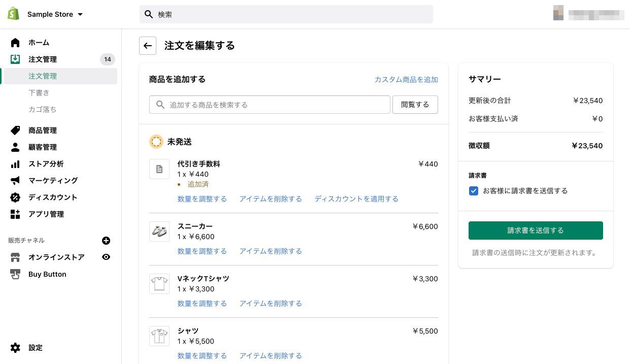Open the user account menu
630x364 pixels.
pos(588,14)
